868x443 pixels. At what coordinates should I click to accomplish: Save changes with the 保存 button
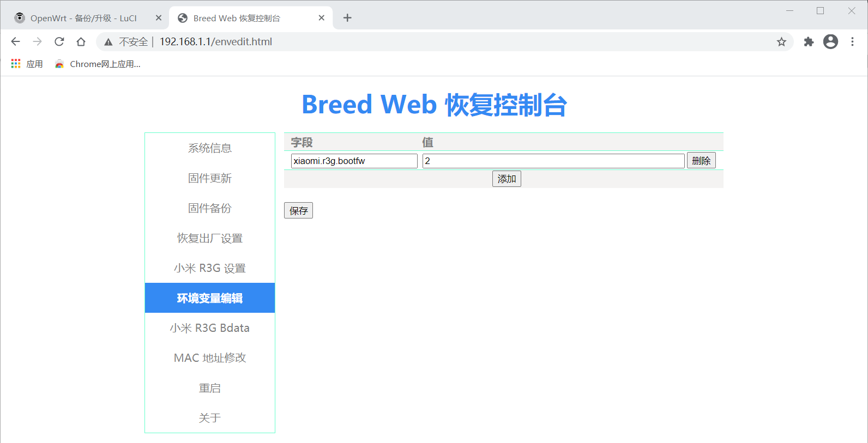[x=298, y=210]
